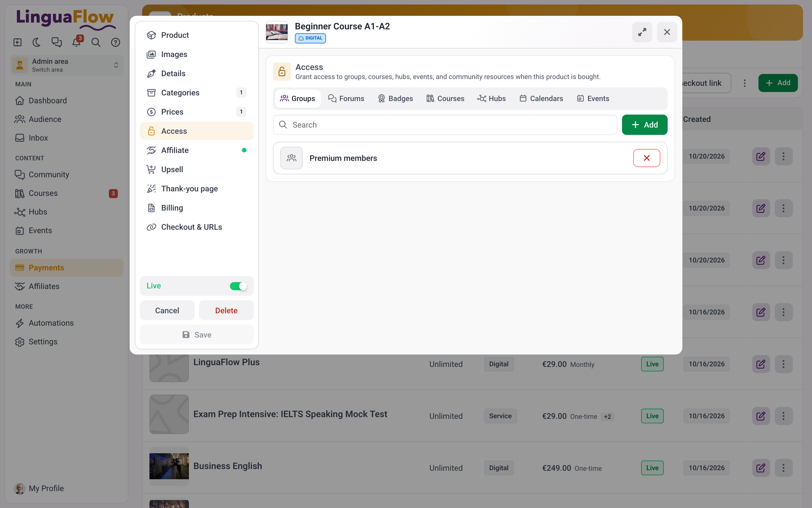Image resolution: width=812 pixels, height=508 pixels.
Task: Collapse sidebar with the panel icon
Action: tap(17, 42)
